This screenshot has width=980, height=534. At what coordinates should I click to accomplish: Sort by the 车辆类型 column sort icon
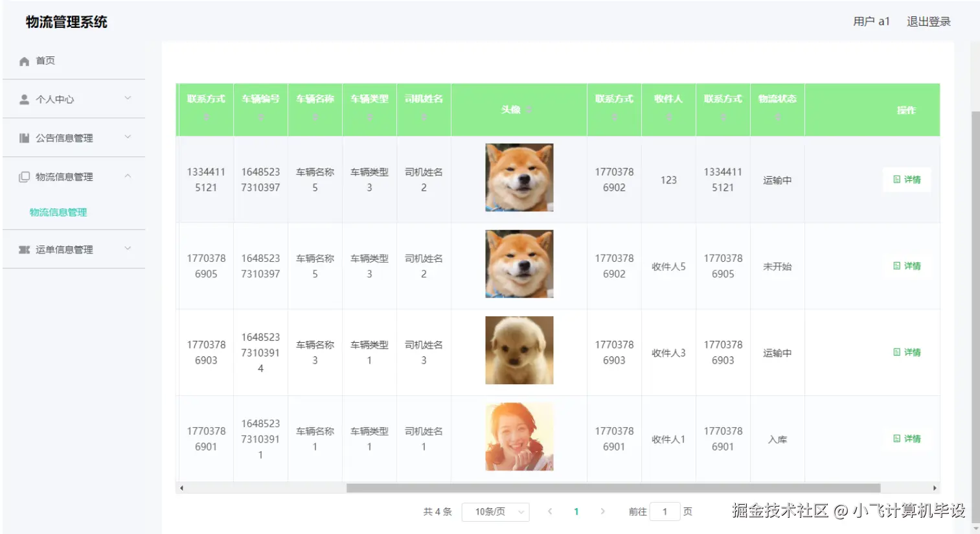[369, 117]
